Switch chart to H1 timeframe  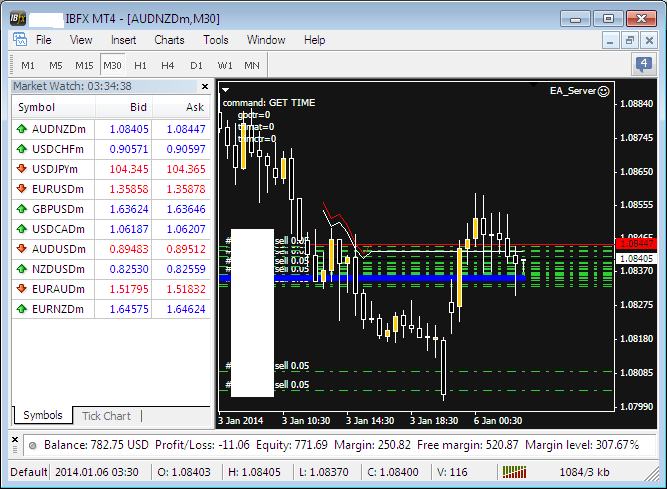[140, 65]
